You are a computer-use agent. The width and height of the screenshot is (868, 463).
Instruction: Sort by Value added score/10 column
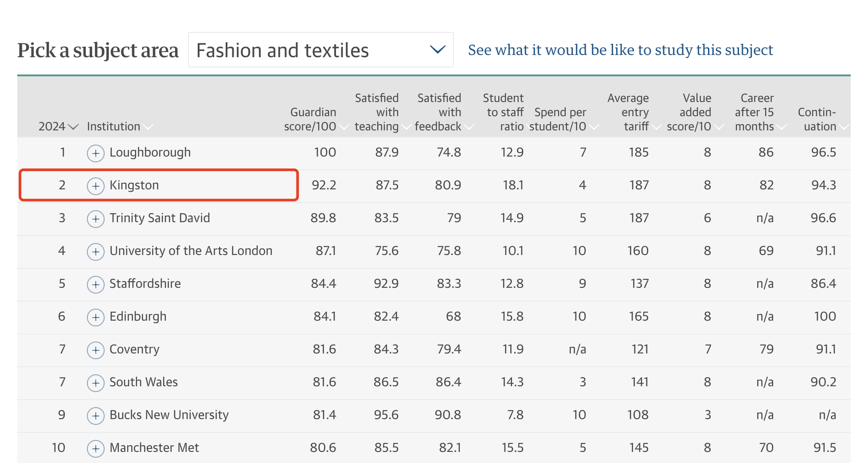(695, 112)
